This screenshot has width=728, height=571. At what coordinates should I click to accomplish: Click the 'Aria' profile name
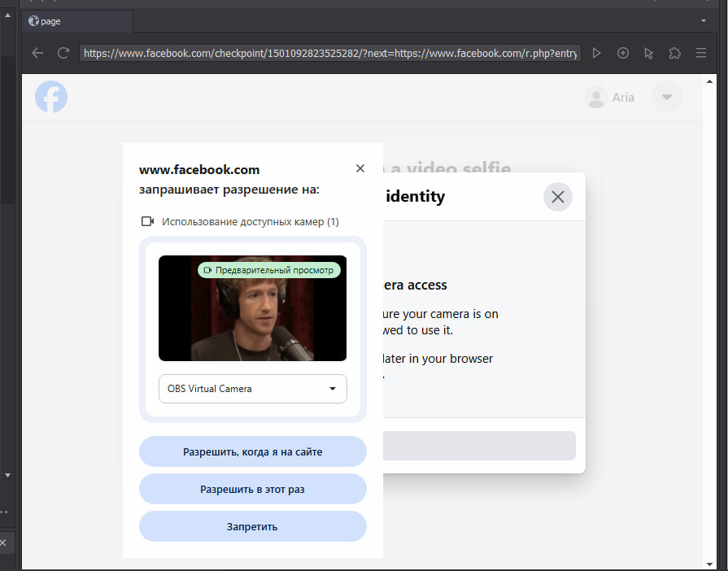[x=623, y=98]
